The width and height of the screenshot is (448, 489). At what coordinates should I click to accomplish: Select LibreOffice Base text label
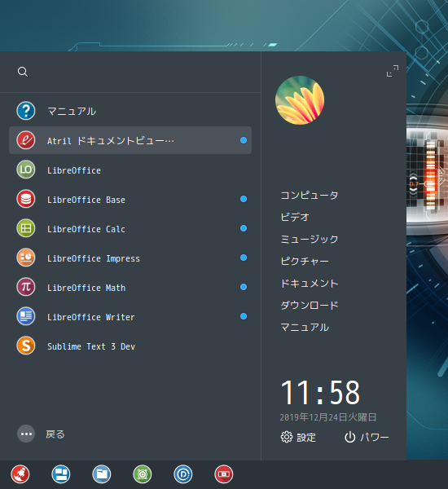pyautogui.click(x=86, y=200)
